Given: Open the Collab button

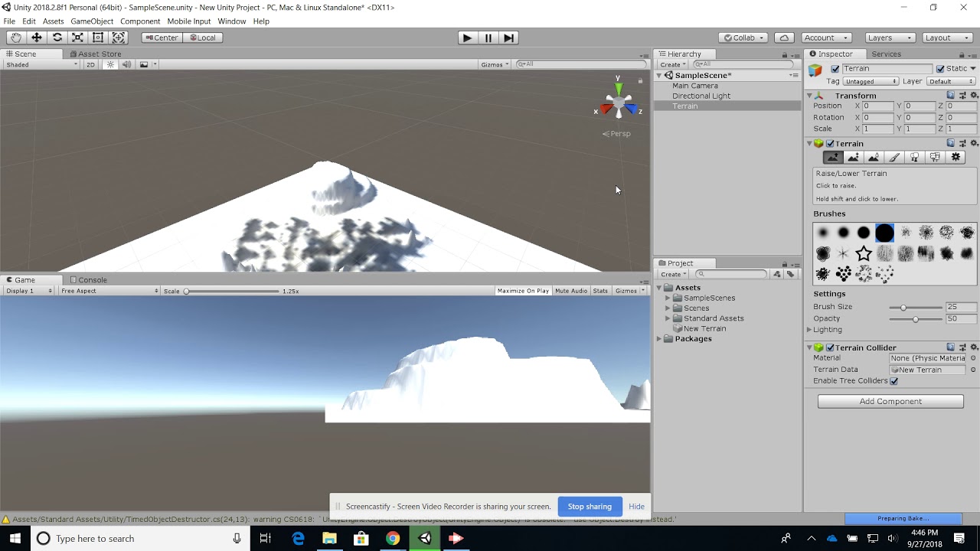Looking at the screenshot, I should click(744, 37).
